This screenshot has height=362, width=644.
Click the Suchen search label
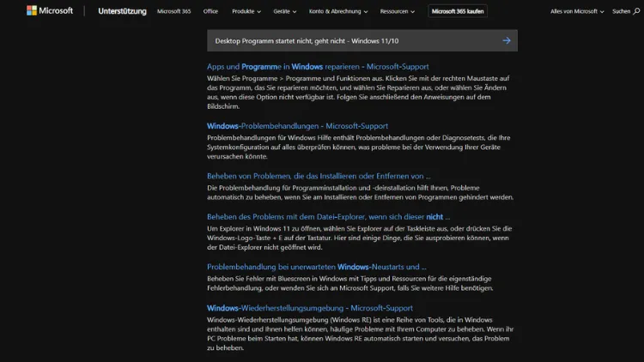pyautogui.click(x=621, y=11)
